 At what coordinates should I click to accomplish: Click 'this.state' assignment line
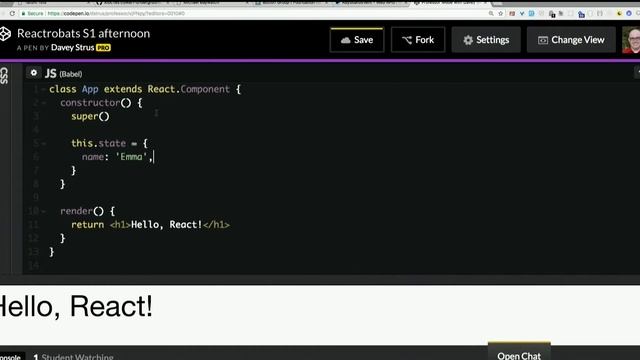coord(109,143)
